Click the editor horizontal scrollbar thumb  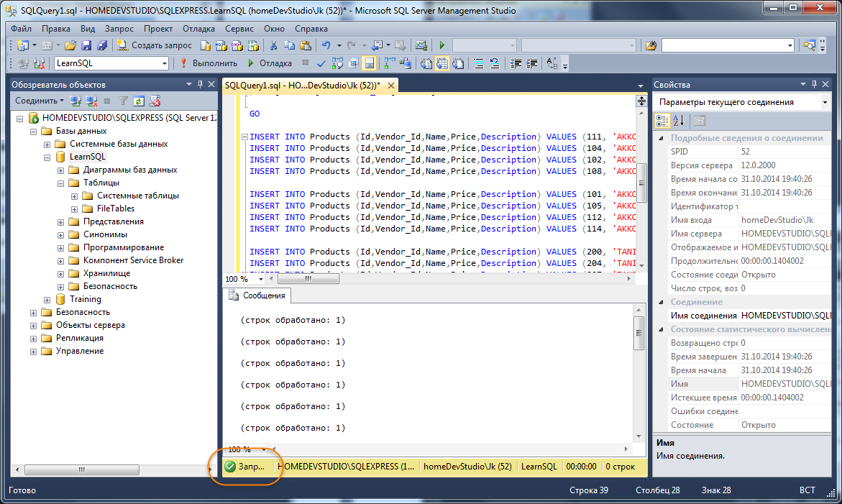[x=308, y=279]
